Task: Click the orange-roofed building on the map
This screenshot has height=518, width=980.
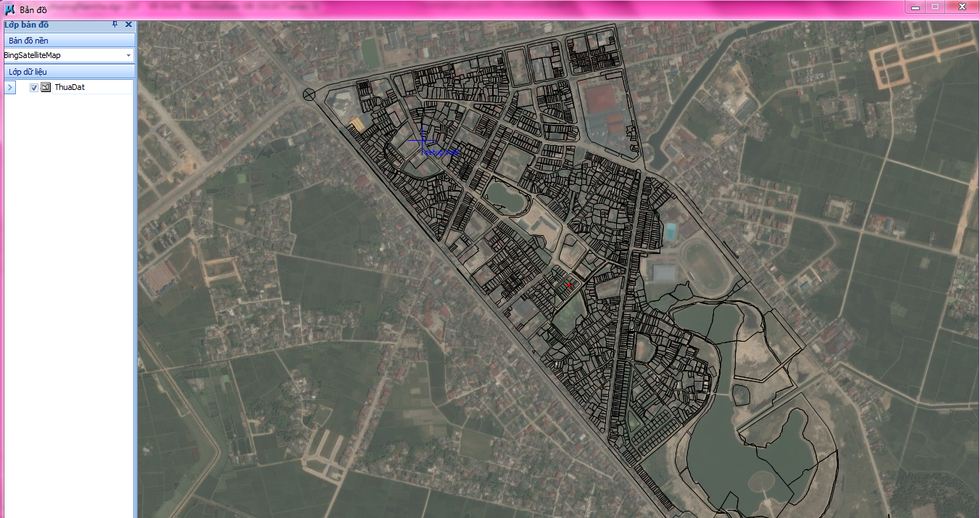Action: (x=357, y=125)
